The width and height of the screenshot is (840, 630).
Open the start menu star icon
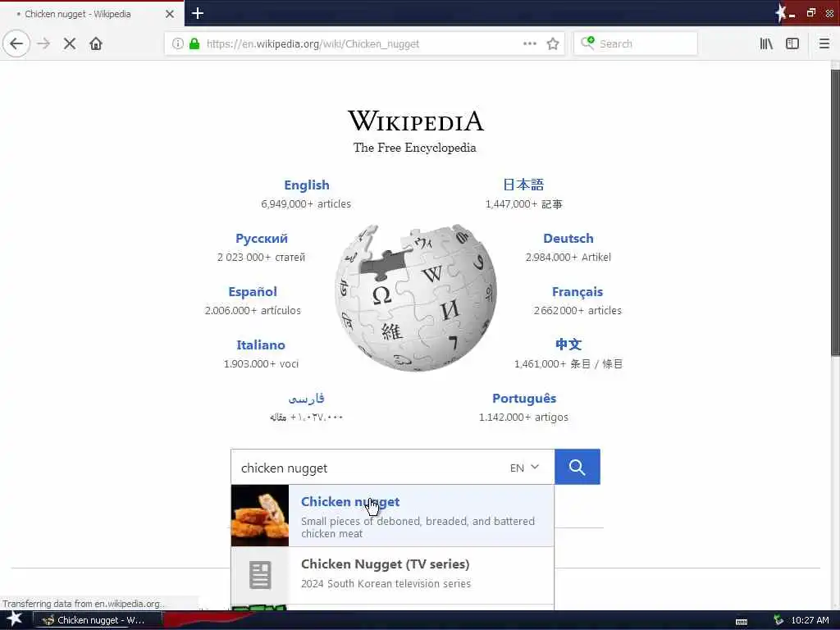[x=13, y=619]
